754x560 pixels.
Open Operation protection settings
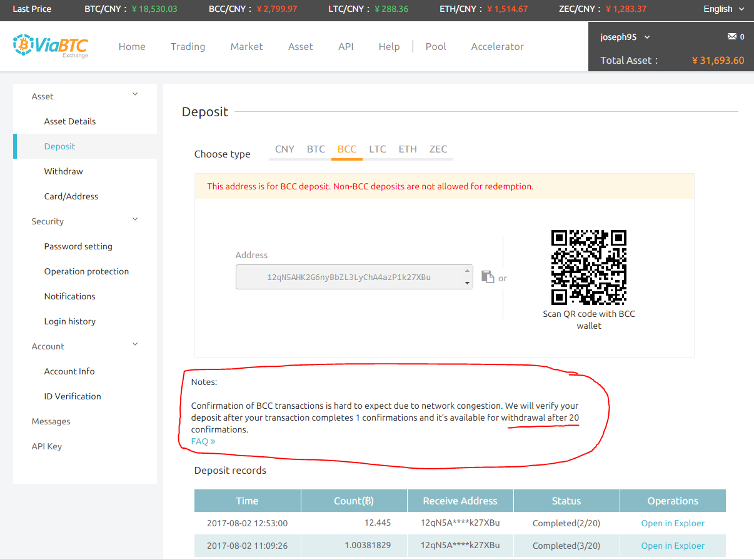[86, 271]
